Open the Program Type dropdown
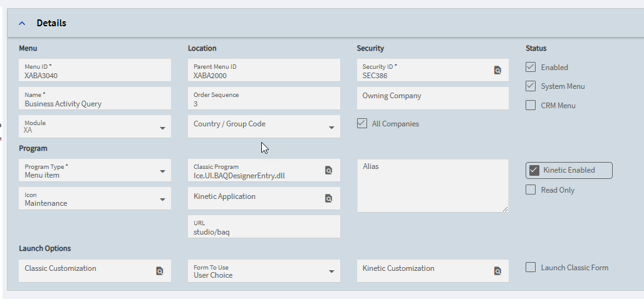The height and width of the screenshot is (299, 644). 162,171
